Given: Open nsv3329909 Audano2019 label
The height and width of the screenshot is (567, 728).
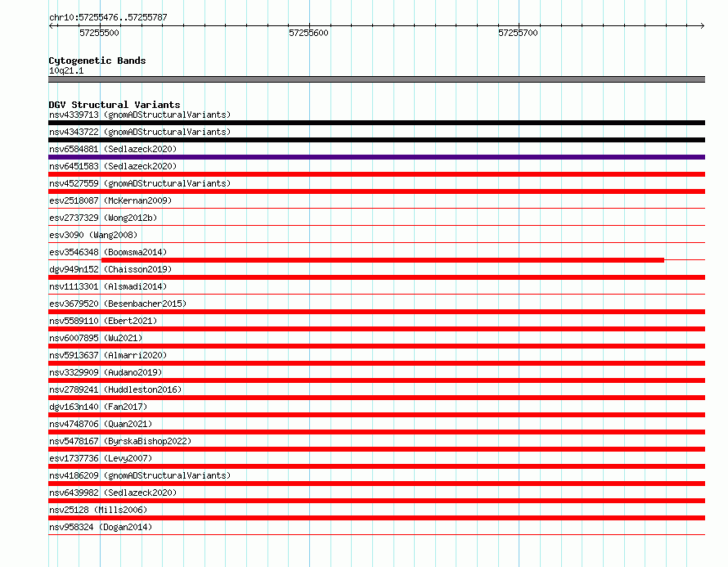Looking at the screenshot, I should tap(106, 372).
